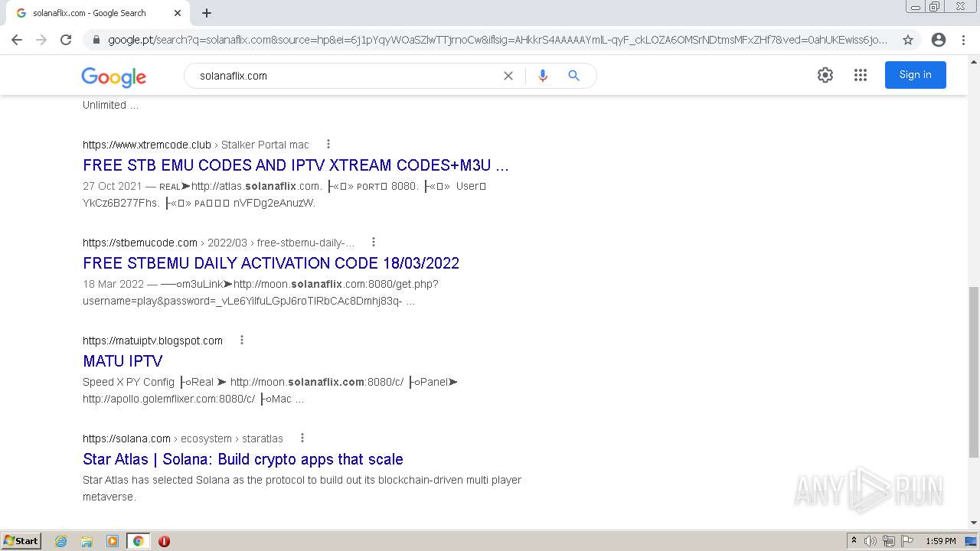The image size is (980, 551).
Task: Open the Google apps grid
Action: [x=861, y=75]
